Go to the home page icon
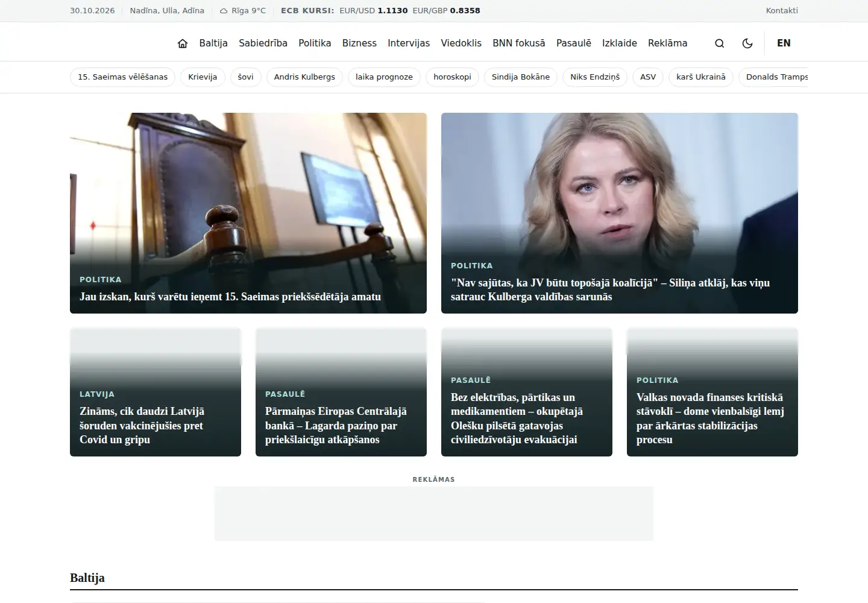868x603 pixels. coord(183,43)
